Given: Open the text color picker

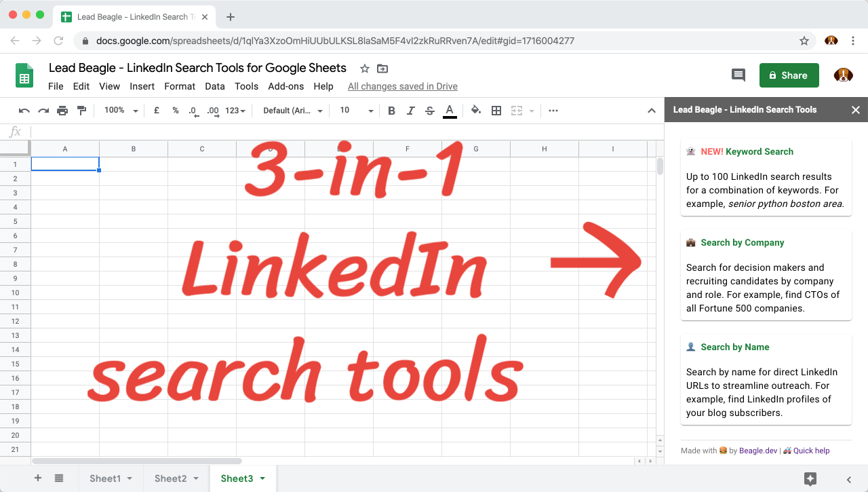Looking at the screenshot, I should pos(449,111).
